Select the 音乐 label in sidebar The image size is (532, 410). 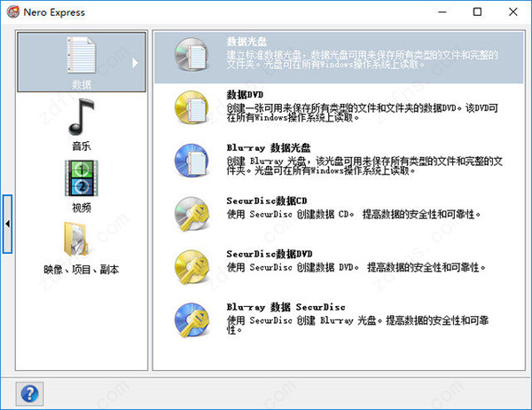pyautogui.click(x=82, y=146)
